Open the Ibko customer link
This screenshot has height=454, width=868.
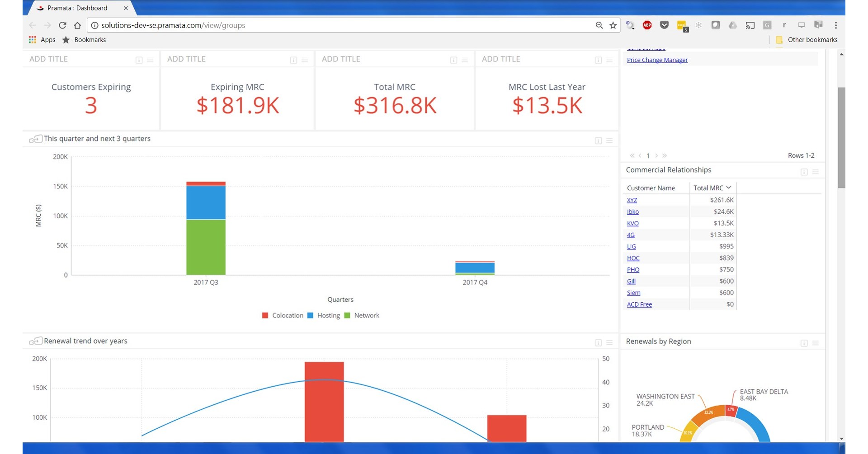click(x=633, y=212)
